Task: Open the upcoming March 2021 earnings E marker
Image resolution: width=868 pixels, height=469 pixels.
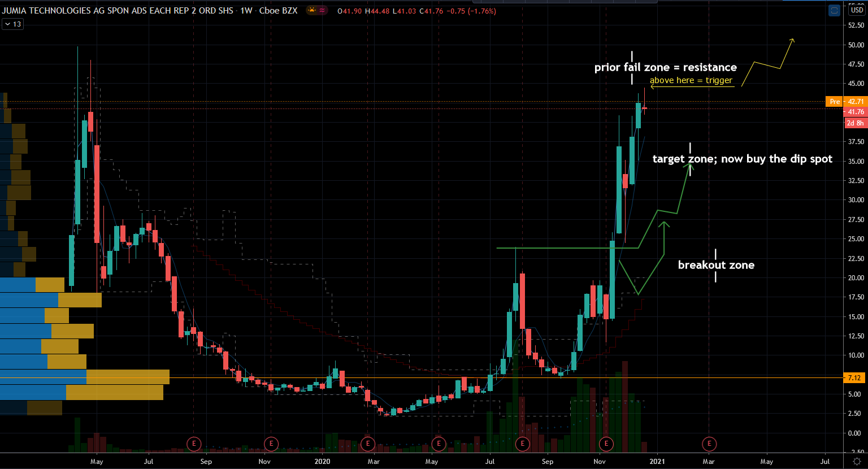Action: pyautogui.click(x=709, y=444)
